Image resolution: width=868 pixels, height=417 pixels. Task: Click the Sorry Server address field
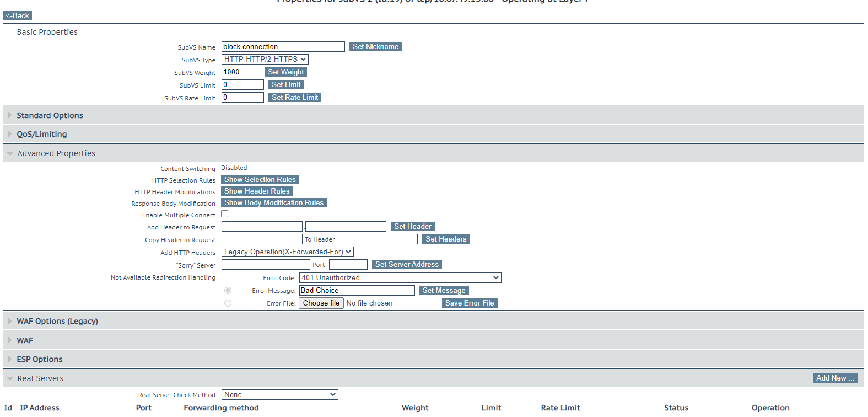pyautogui.click(x=266, y=265)
